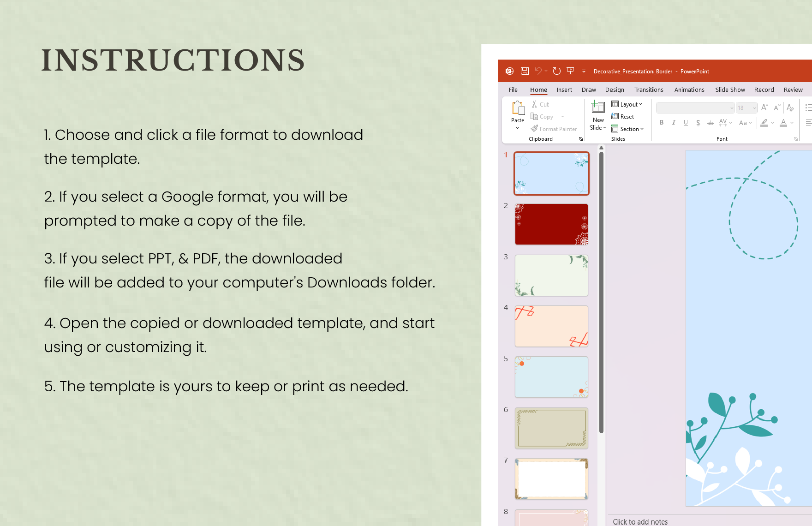Image resolution: width=812 pixels, height=526 pixels.
Task: Click the Reset slide button
Action: click(x=623, y=117)
